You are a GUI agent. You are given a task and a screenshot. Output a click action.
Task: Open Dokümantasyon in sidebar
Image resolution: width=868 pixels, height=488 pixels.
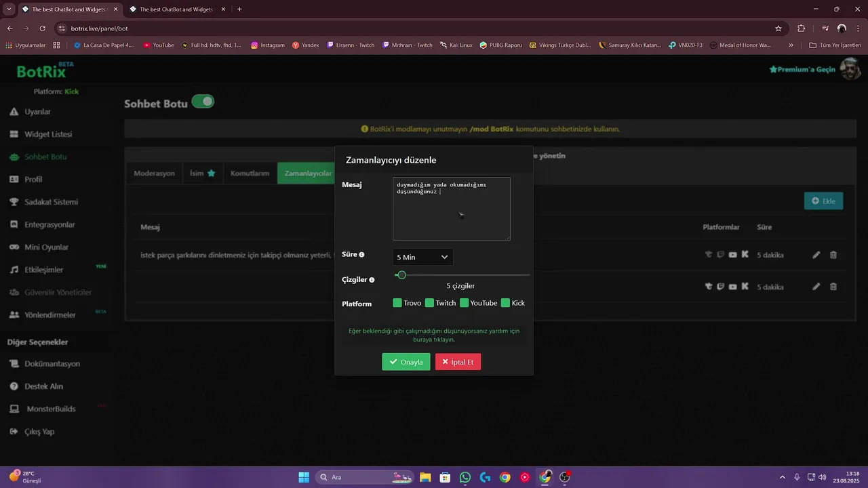coord(45,363)
